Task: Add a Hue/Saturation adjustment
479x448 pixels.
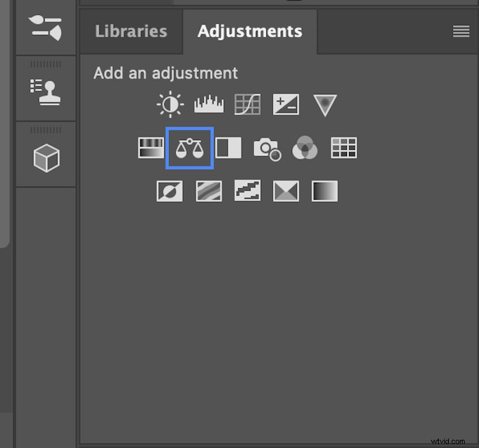Action: (151, 148)
